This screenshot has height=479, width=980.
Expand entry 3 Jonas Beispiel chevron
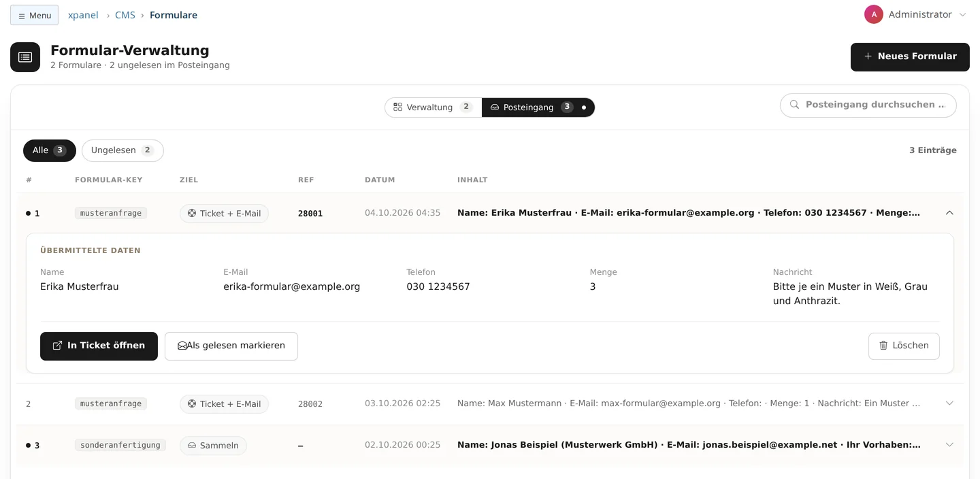949,445
